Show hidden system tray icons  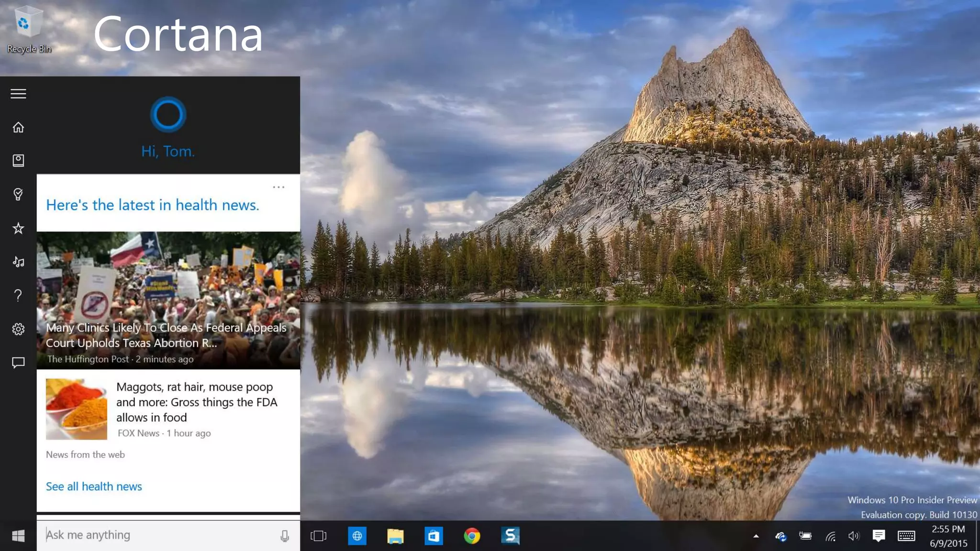click(756, 536)
